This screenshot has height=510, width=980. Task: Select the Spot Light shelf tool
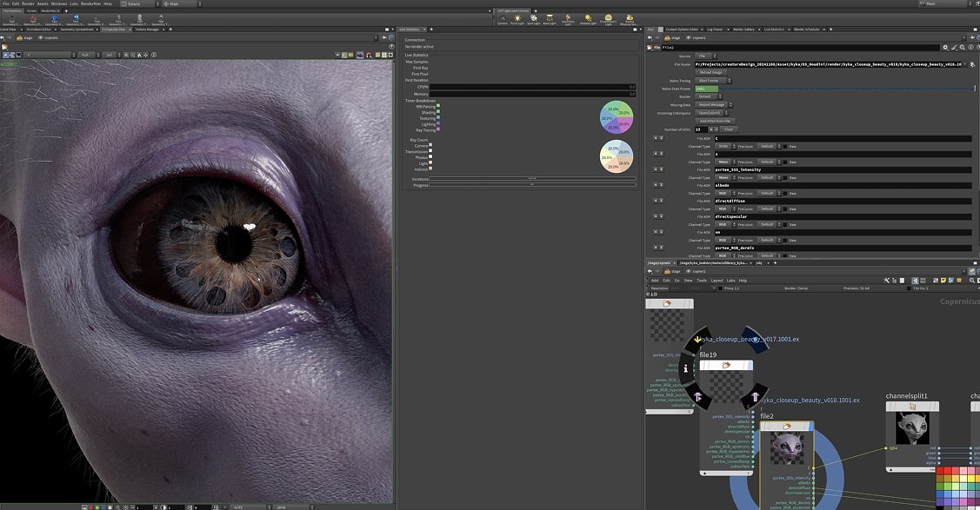click(x=533, y=19)
